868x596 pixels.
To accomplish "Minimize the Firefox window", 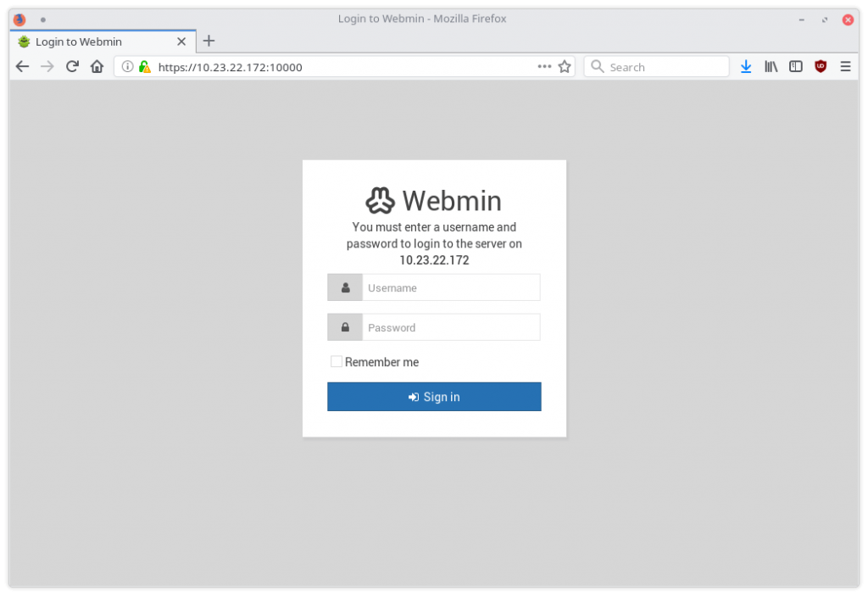I will 801,19.
